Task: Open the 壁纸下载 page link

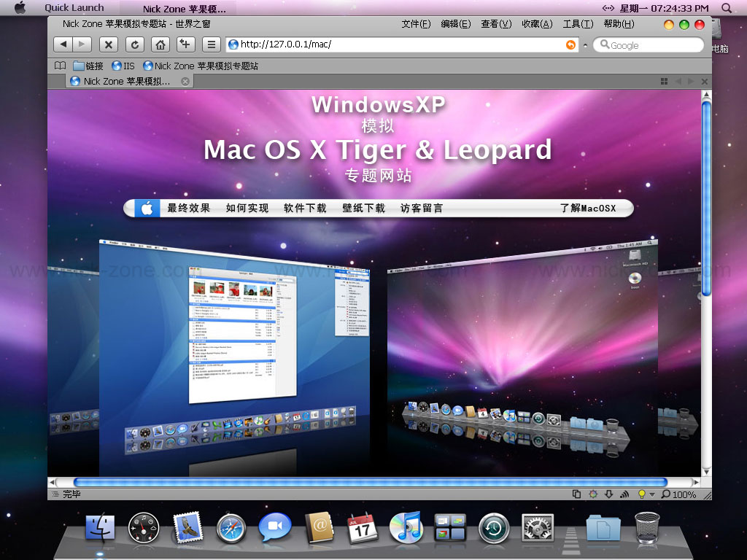Action: [363, 208]
